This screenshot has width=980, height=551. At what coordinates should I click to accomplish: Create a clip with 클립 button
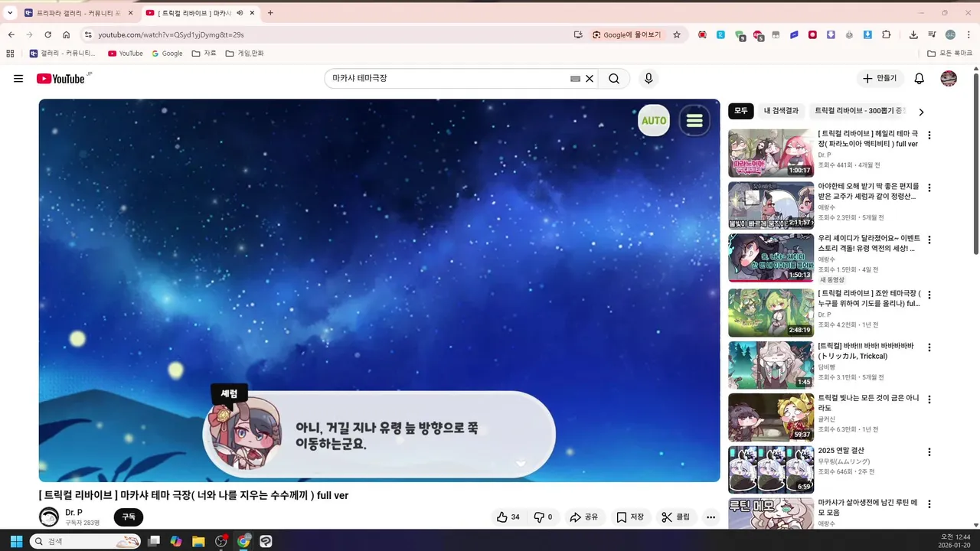coord(676,517)
